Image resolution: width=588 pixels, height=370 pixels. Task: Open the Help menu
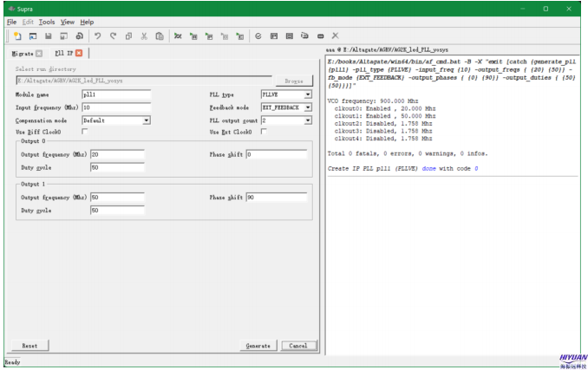(87, 22)
